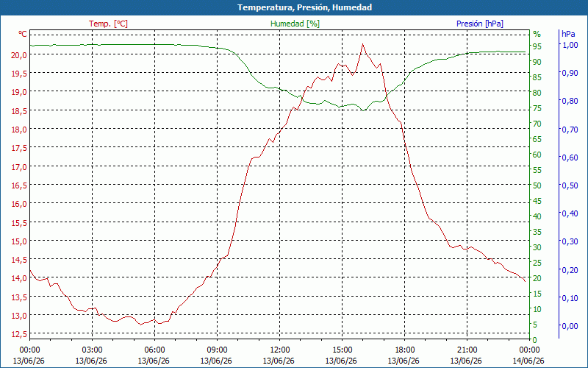The width and height of the screenshot is (588, 368).
Task: Click the 14,0 temperature axis value
Action: pyautogui.click(x=20, y=278)
